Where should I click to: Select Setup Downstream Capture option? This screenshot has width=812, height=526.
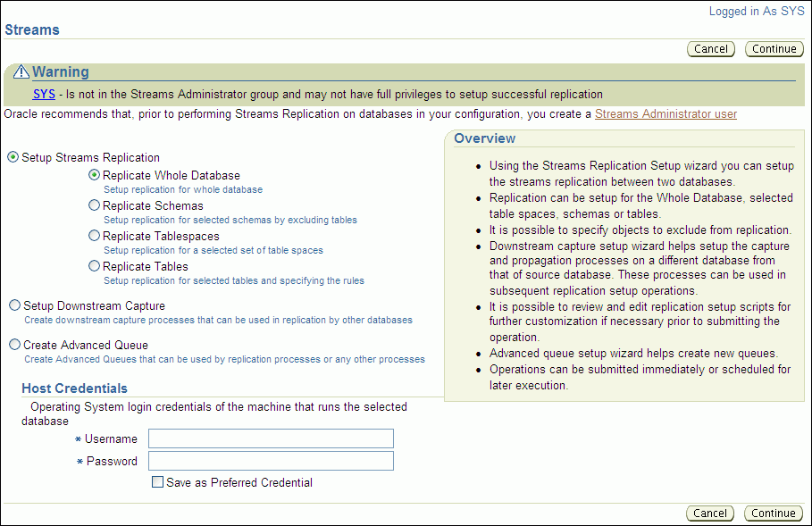click(x=14, y=305)
